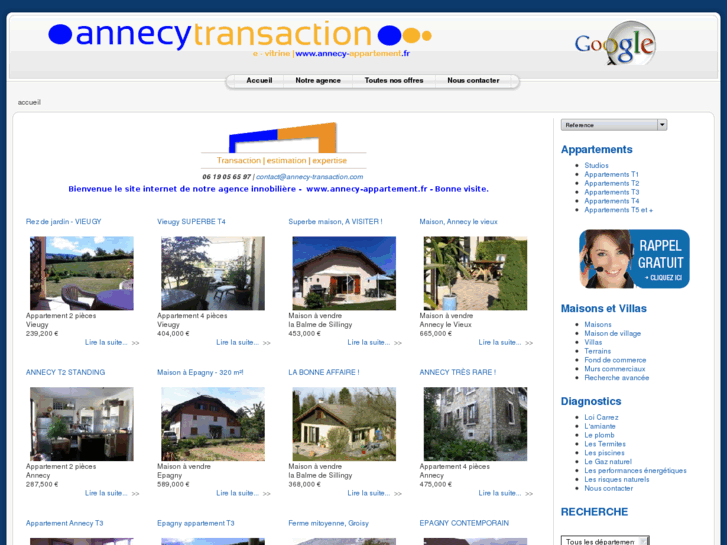The image size is (727, 545).
Task: Open the Maison de village link
Action: [x=612, y=333]
